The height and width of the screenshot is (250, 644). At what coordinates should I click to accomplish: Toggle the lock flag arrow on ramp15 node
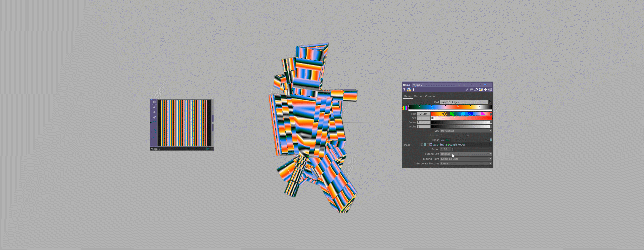click(x=154, y=112)
